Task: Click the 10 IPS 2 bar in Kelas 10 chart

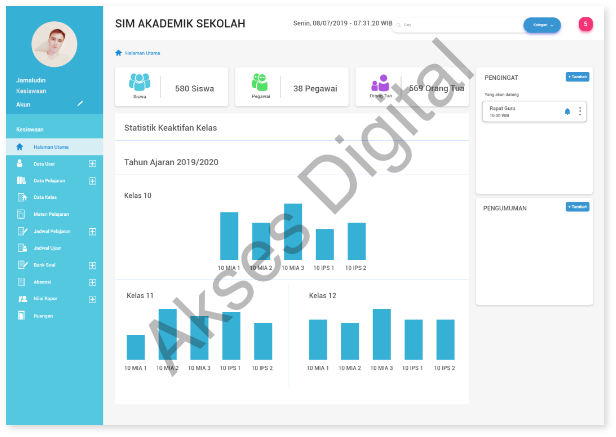Action: coord(357,241)
